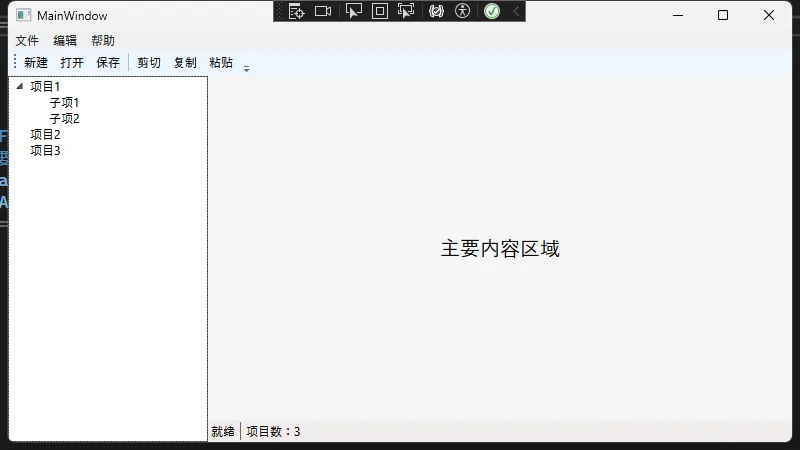Activate the Select Element cursor icon

pyautogui.click(x=353, y=11)
